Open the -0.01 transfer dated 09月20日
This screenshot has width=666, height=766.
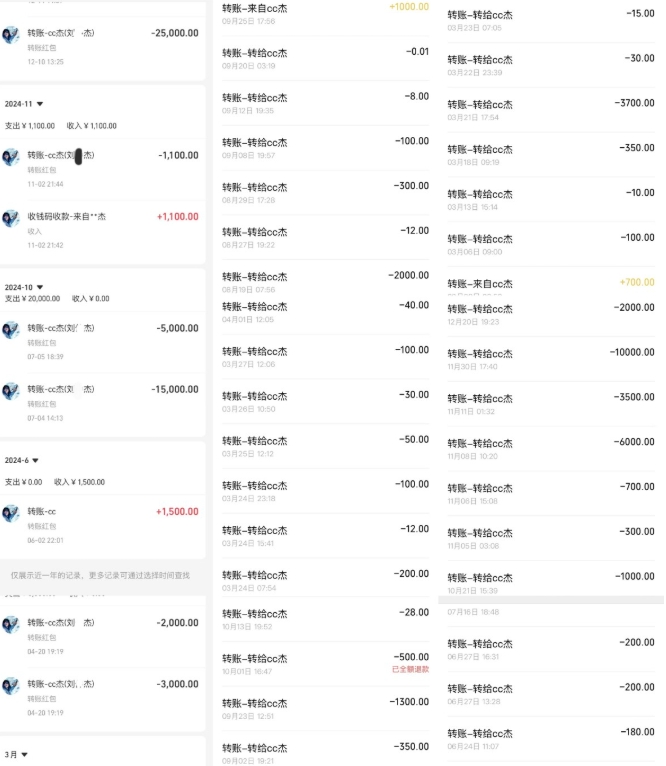pyautogui.click(x=325, y=58)
